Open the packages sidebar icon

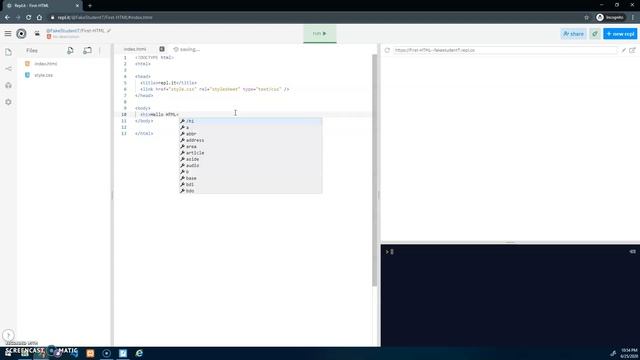(x=8, y=85)
